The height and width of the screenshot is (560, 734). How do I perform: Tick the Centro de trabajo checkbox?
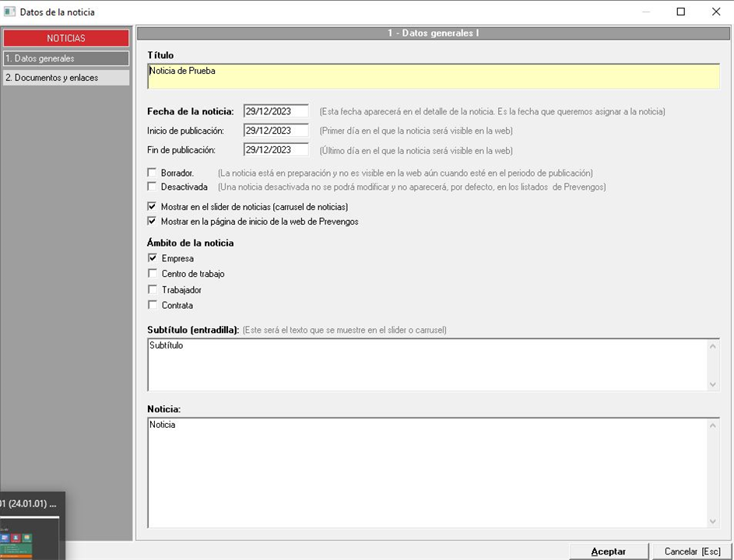tap(153, 274)
